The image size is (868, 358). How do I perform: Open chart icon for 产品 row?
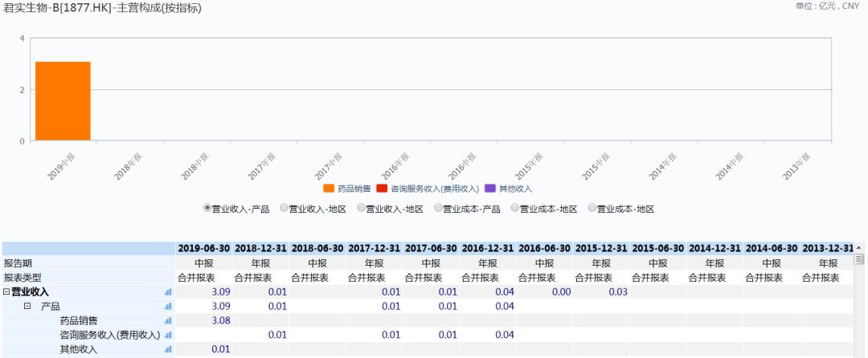pyautogui.click(x=168, y=306)
